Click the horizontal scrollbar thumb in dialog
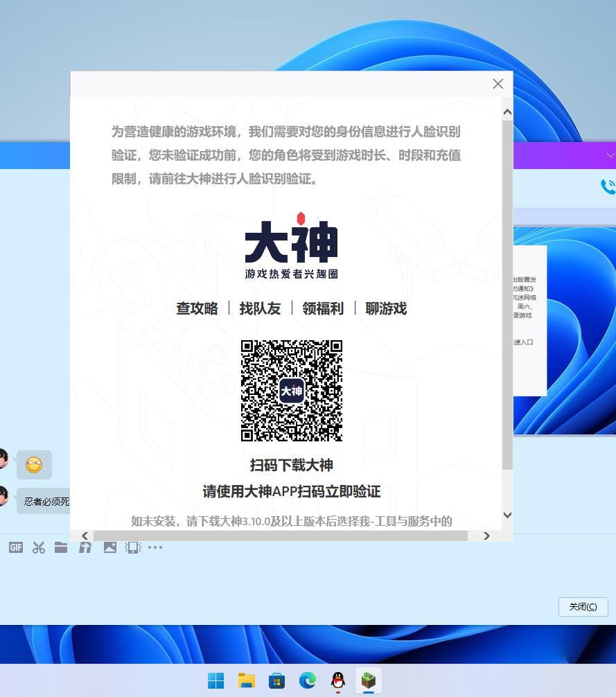 click(x=281, y=536)
